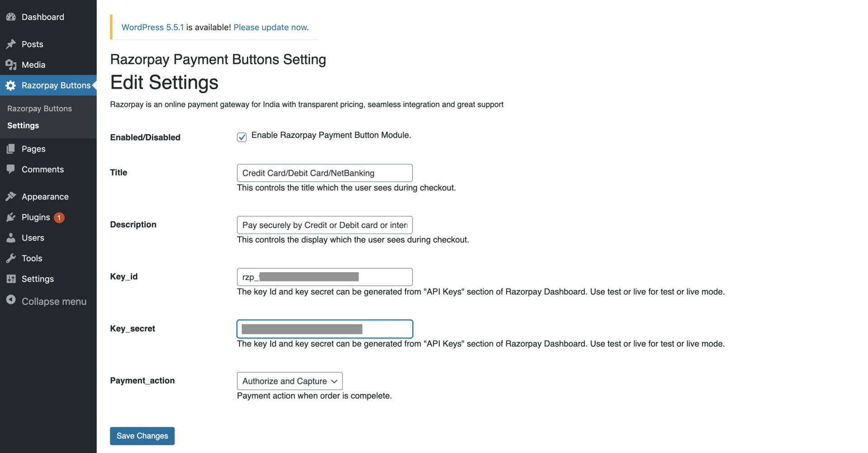Screen dimensions: 868x453
Task: Click 'controls the display' help text
Action: (x=353, y=239)
